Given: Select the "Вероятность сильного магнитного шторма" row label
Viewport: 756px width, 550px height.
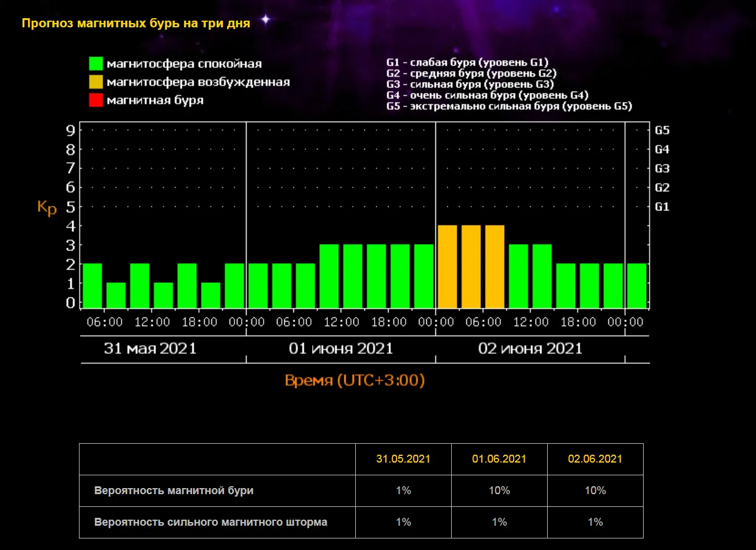Looking at the screenshot, I should (211, 522).
